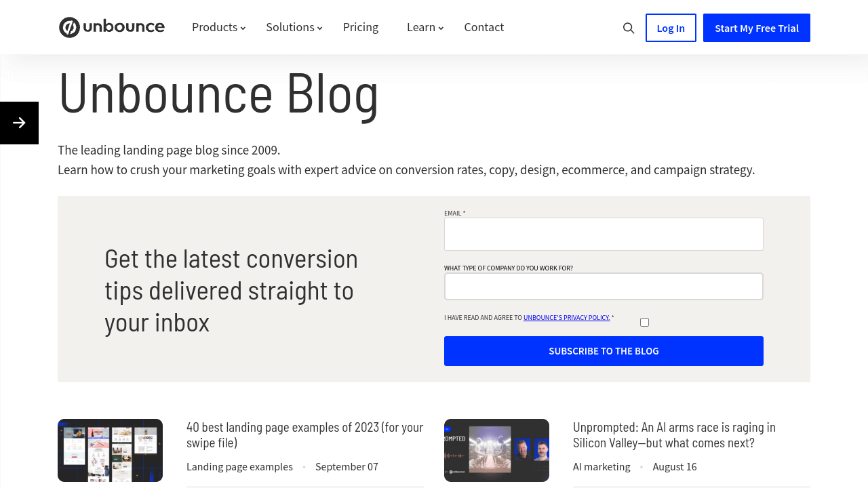Check the privacy policy agreement checkbox
Screen dimensions: 868x488
click(644, 322)
